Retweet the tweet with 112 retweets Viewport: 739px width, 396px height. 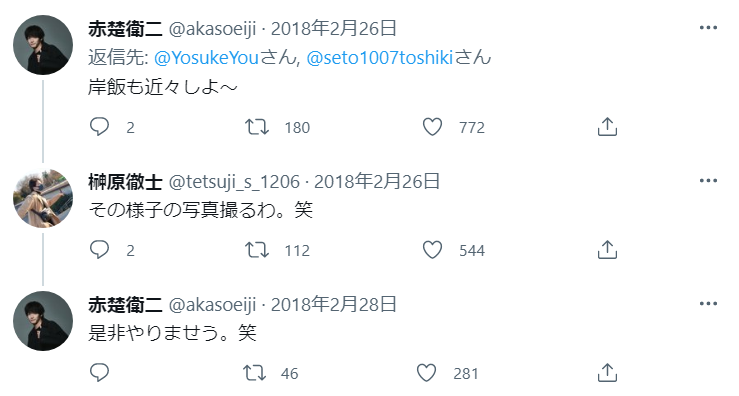(x=257, y=250)
